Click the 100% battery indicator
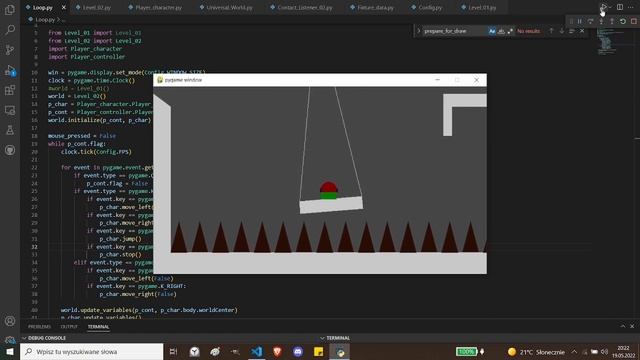The image size is (640, 360). (x=466, y=351)
